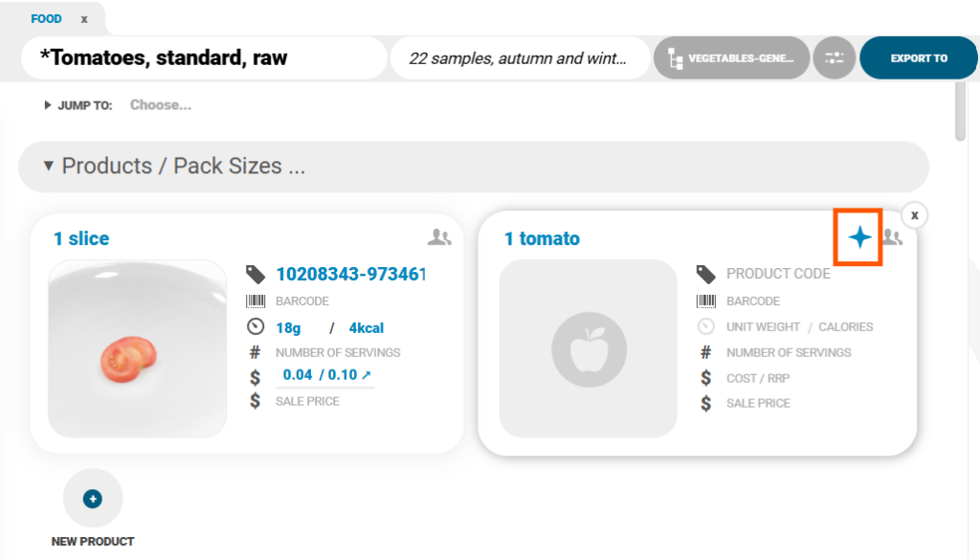980x559 pixels.
Task: Click the tomato slice photo thumbnail
Action: tap(137, 349)
